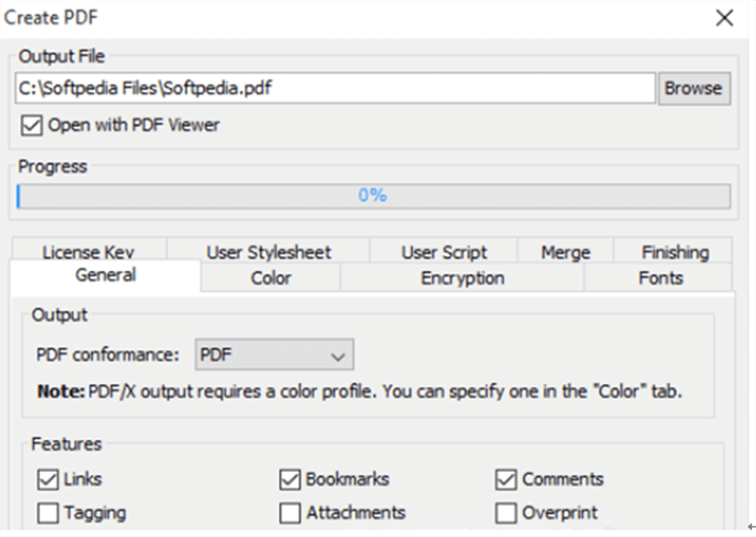Go to the User Script tab
The image size is (756, 537).
pos(444,251)
